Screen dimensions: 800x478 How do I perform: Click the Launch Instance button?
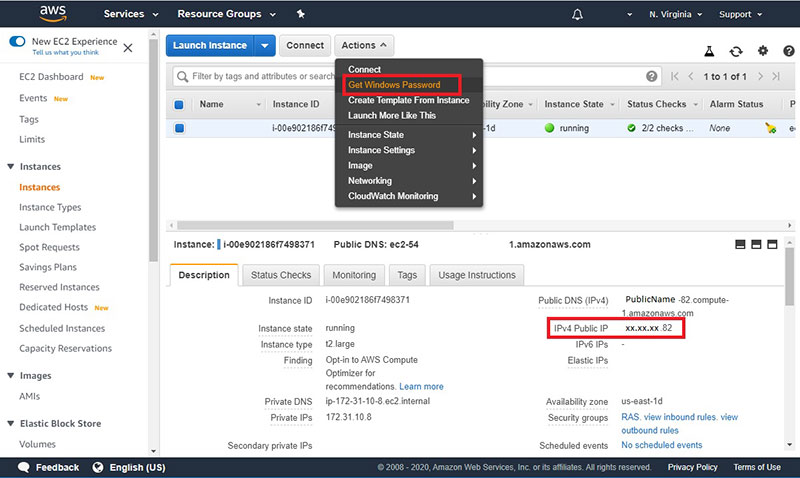pos(210,45)
